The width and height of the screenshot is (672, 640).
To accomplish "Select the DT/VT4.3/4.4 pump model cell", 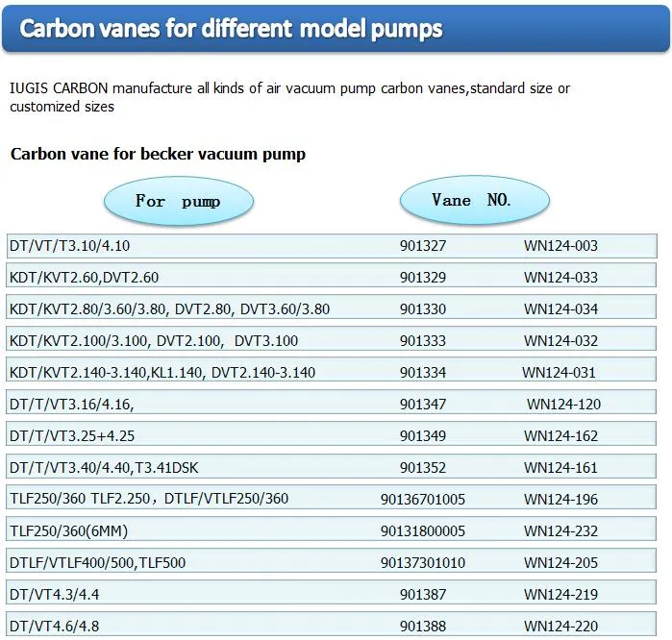I will click(54, 595).
